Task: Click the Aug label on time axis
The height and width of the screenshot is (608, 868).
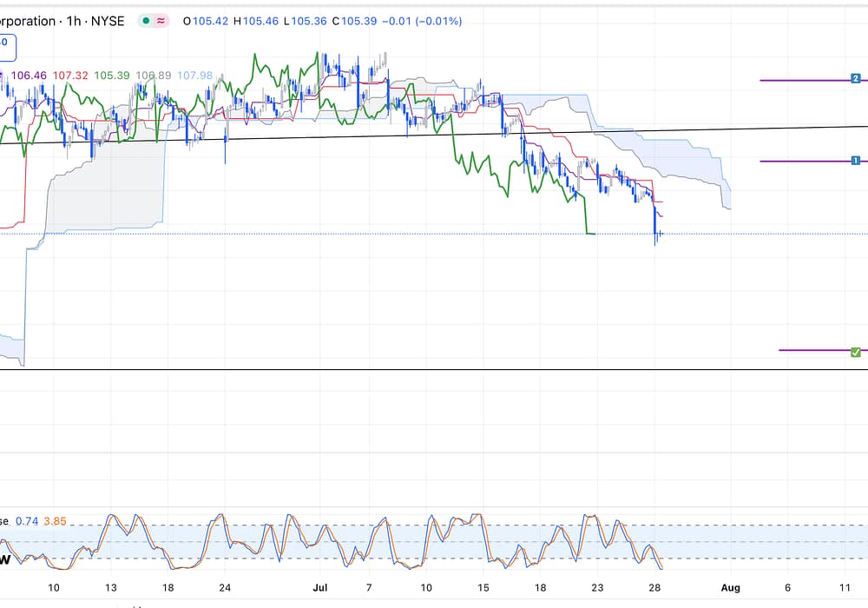Action: [730, 587]
